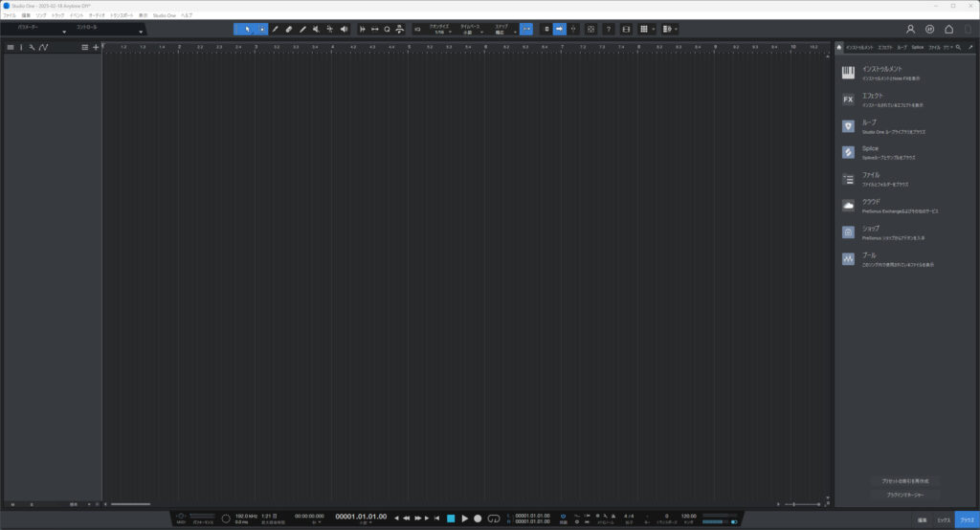
Task: Select the Listen speaker tool
Action: click(344, 30)
